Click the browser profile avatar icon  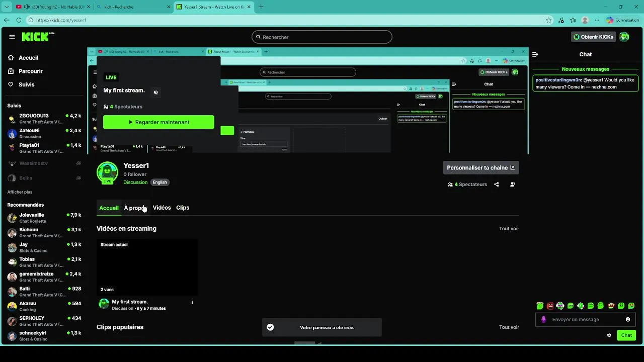585,20
